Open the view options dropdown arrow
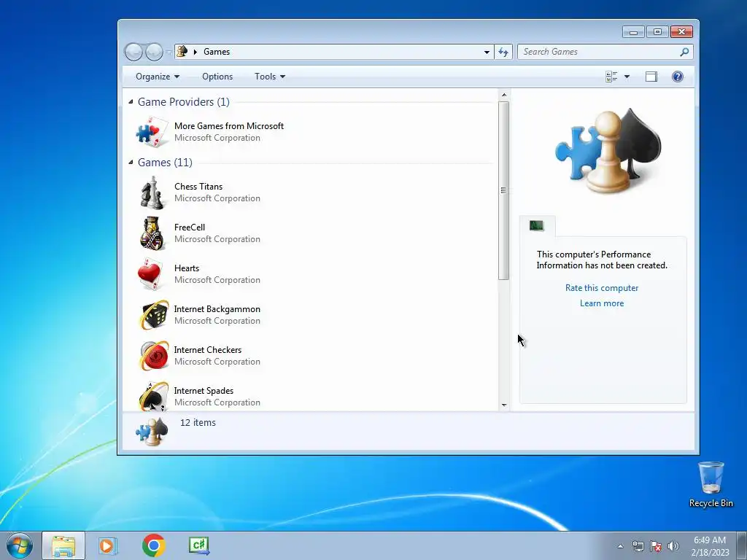 627,77
